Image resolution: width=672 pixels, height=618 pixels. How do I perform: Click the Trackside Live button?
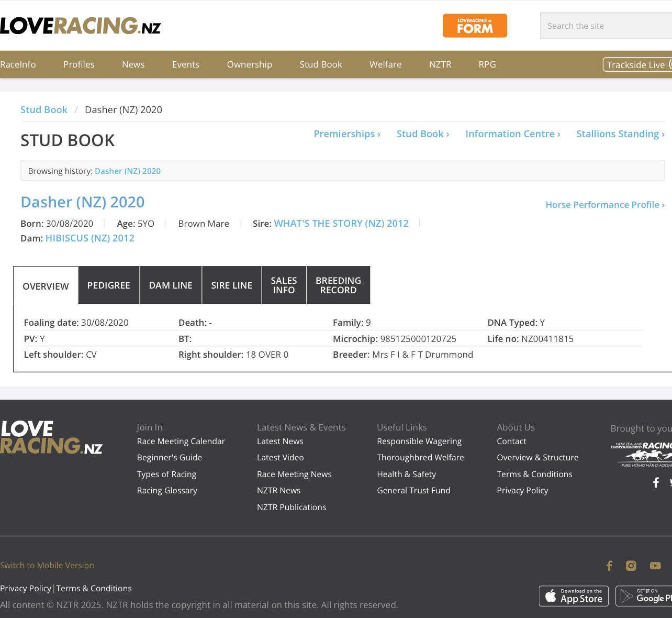pos(637,65)
